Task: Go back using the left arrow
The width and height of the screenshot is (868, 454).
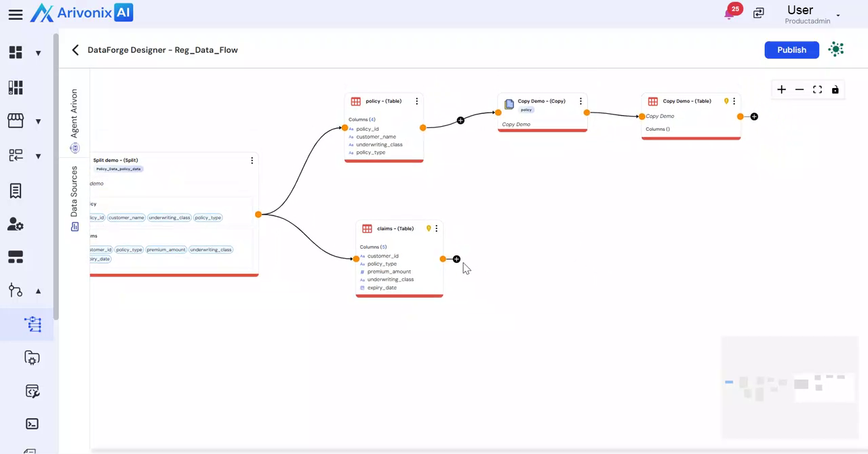Action: (75, 50)
